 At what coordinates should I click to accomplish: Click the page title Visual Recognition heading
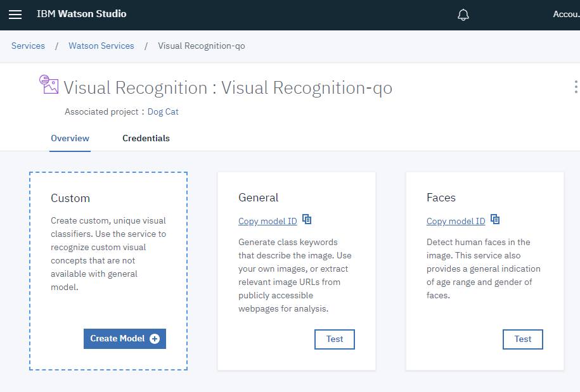[228, 88]
